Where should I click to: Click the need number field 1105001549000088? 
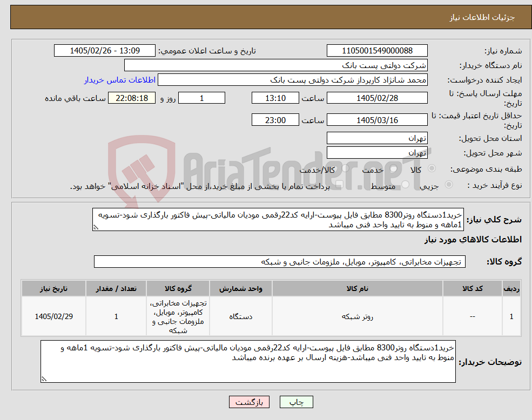pos(377,51)
